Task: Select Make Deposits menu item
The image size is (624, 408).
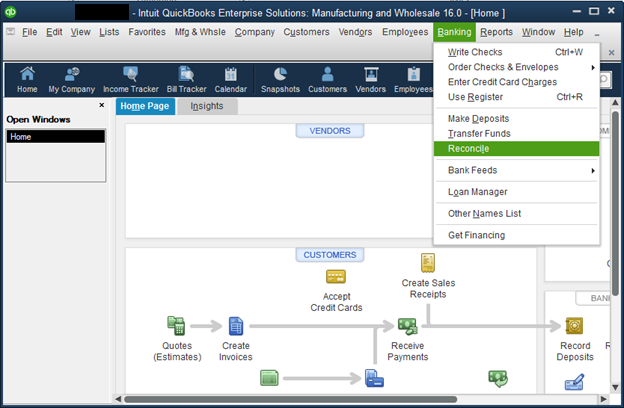Action: point(517,119)
